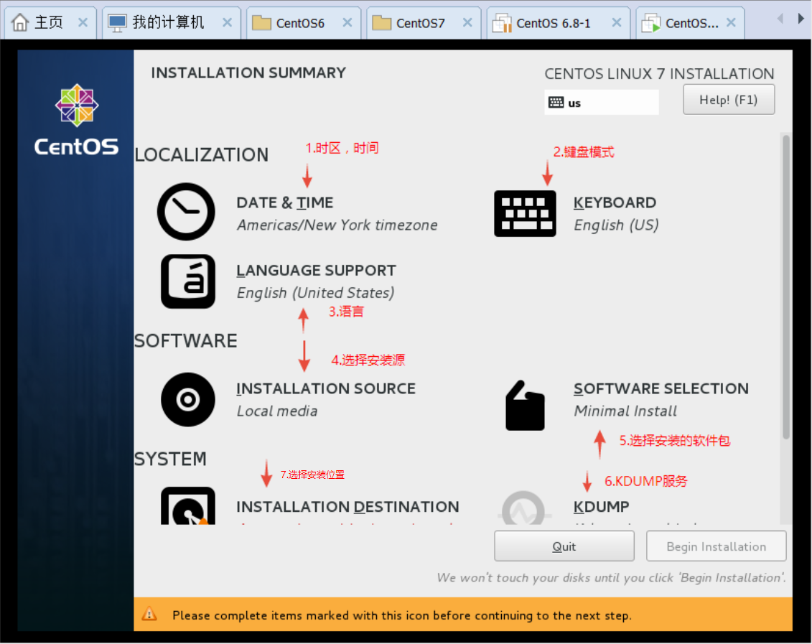Switch to CentOS6 tab

click(304, 23)
